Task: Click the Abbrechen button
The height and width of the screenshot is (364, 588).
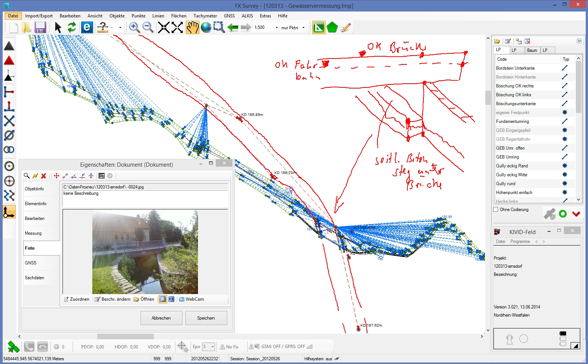Action: (x=161, y=318)
